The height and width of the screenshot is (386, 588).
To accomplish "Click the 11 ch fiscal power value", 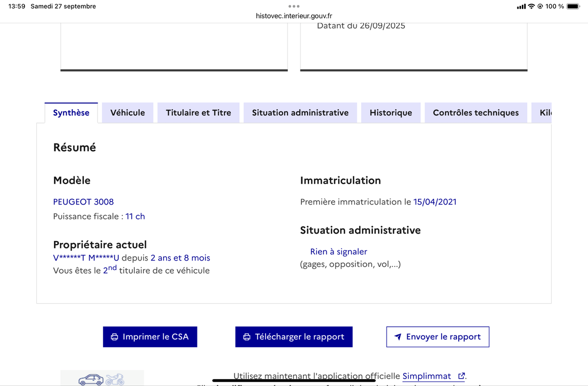I will (x=135, y=217).
